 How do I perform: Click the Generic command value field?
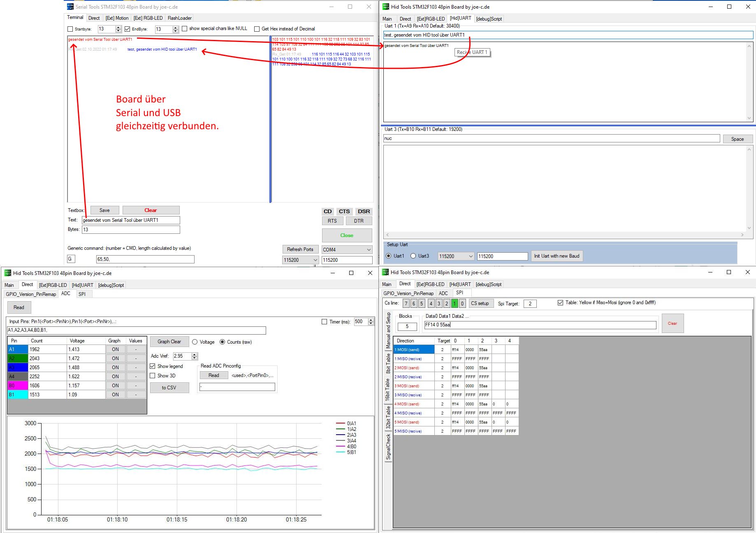click(x=145, y=259)
